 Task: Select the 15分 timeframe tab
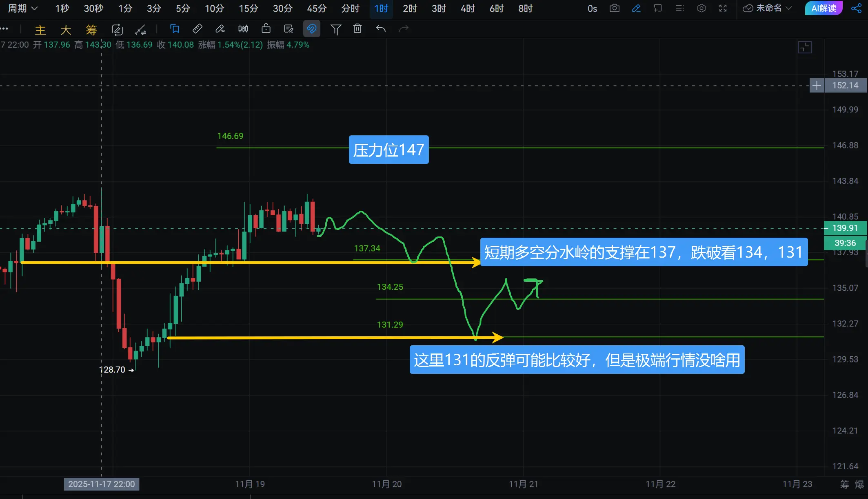point(248,8)
